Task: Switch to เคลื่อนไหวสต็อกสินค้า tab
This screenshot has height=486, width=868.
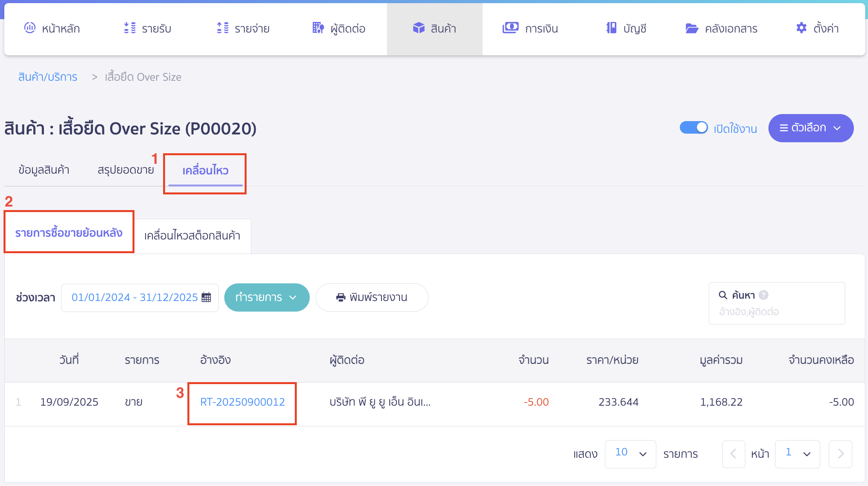Action: [x=192, y=236]
